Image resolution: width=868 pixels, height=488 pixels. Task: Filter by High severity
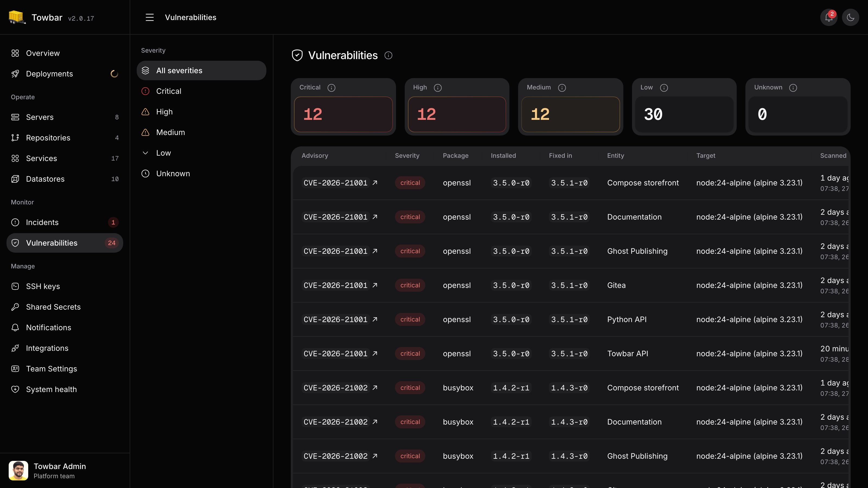tap(201, 111)
